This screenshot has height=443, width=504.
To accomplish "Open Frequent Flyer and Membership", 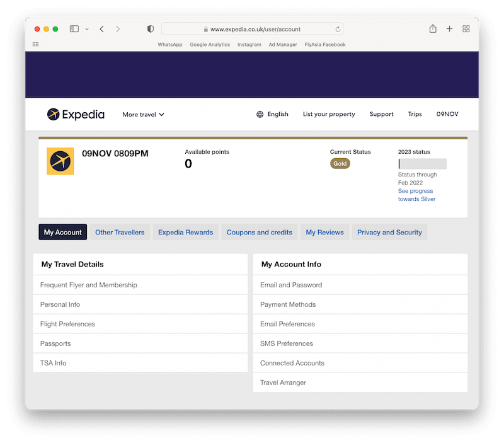I will [x=140, y=285].
